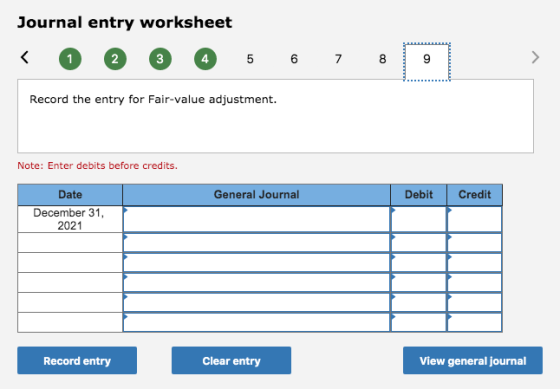Viewport: 560px width, 389px height.
Task: Open completed journal entry step 1
Action: (x=70, y=59)
